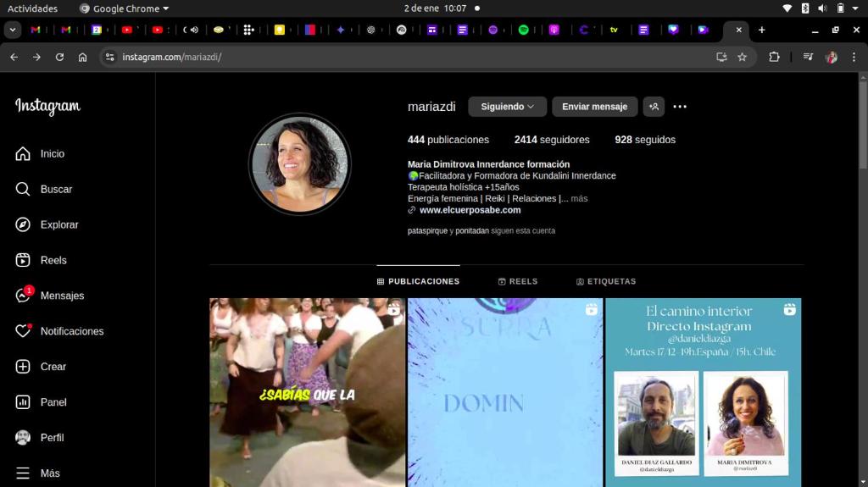Image resolution: width=868 pixels, height=487 pixels.
Task: Click the add similar accounts icon
Action: tap(654, 107)
